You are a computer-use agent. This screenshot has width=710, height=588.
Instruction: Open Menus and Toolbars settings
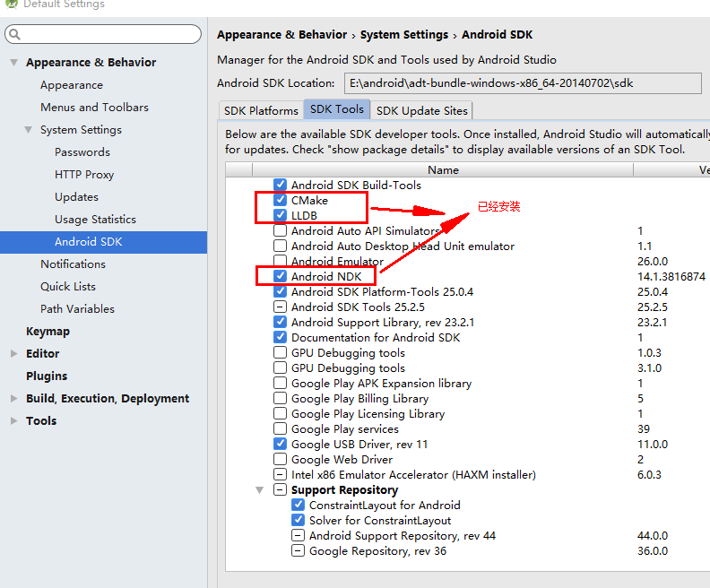tap(95, 108)
